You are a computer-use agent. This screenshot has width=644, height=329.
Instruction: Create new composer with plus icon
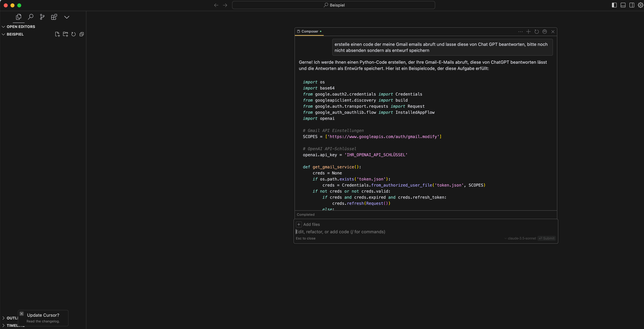pos(528,32)
